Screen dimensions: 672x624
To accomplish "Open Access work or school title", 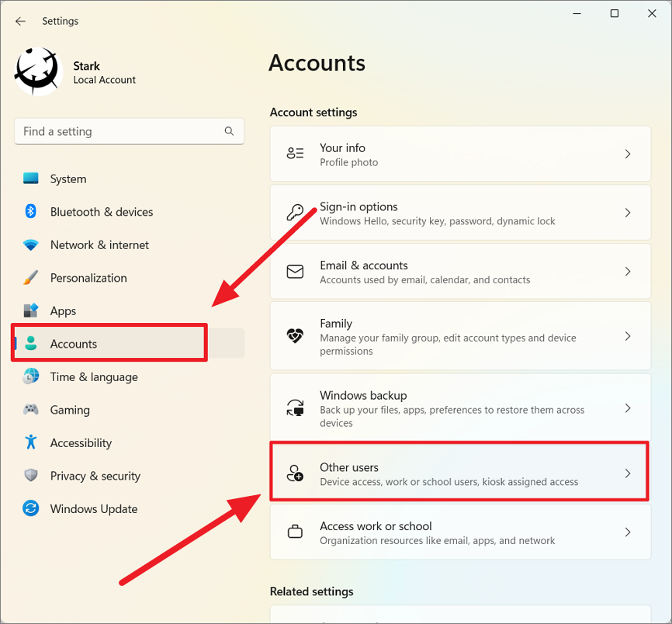I will pyautogui.click(x=376, y=526).
